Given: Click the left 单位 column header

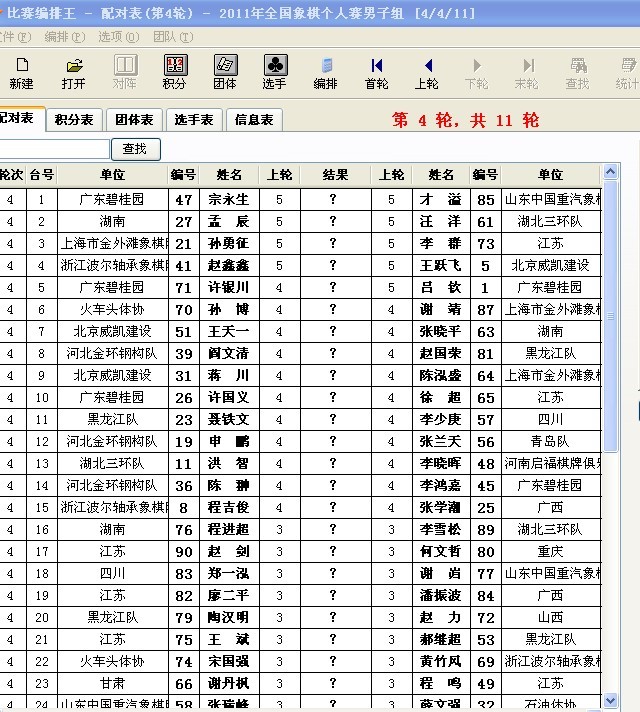Looking at the screenshot, I should pyautogui.click(x=113, y=175).
